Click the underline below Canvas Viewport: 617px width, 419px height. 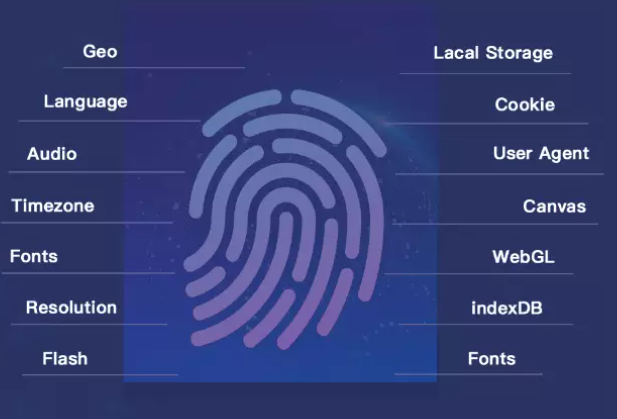click(x=495, y=224)
